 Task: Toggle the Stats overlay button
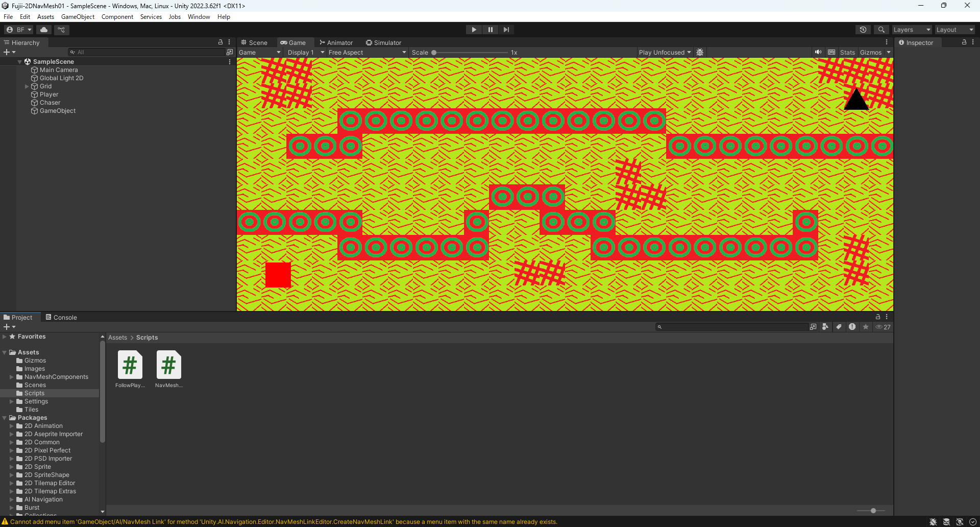click(x=847, y=52)
